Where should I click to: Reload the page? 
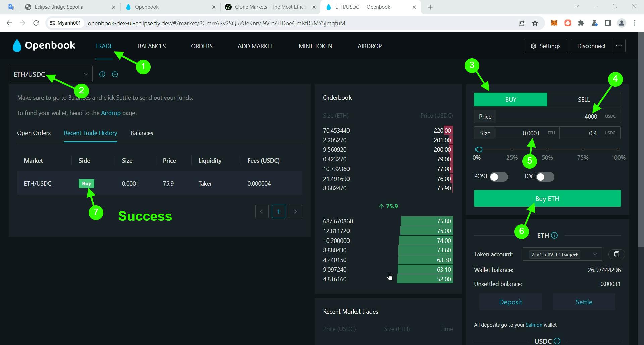(36, 23)
